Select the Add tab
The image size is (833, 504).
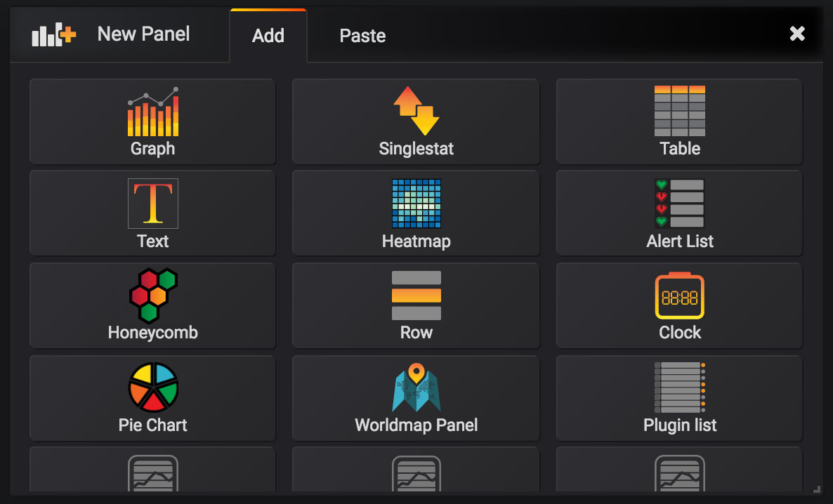268,34
